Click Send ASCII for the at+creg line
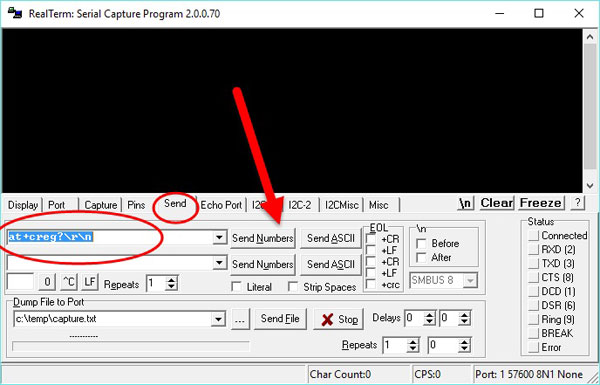This screenshot has height=385, width=600. pyautogui.click(x=331, y=238)
